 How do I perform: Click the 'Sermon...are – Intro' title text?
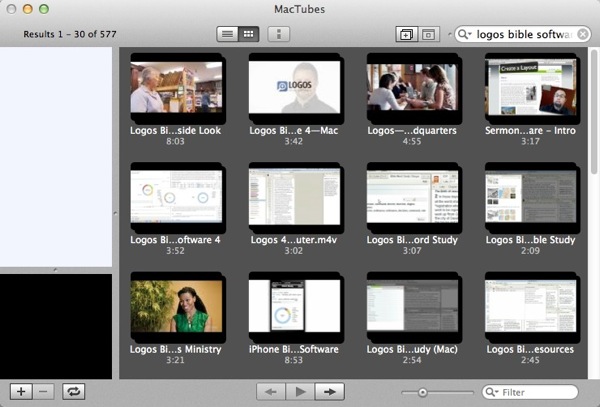click(530, 130)
